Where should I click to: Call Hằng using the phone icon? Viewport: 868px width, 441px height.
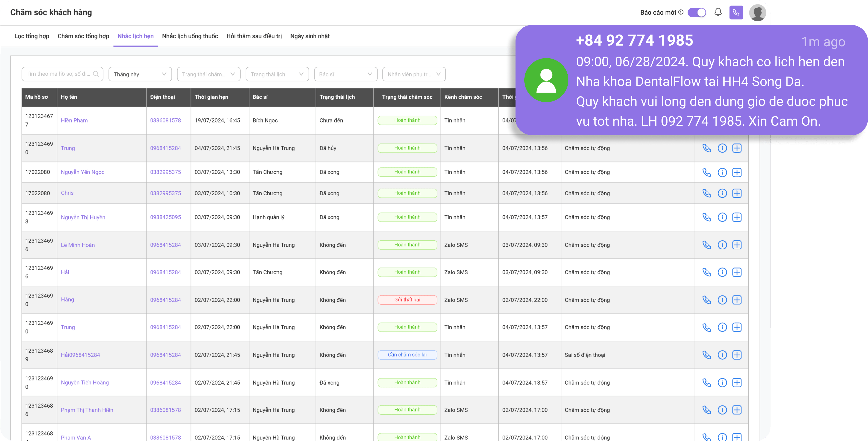coord(707,300)
